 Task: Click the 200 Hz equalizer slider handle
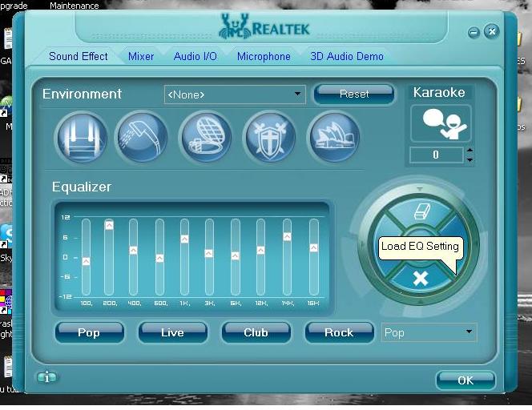pos(109,225)
